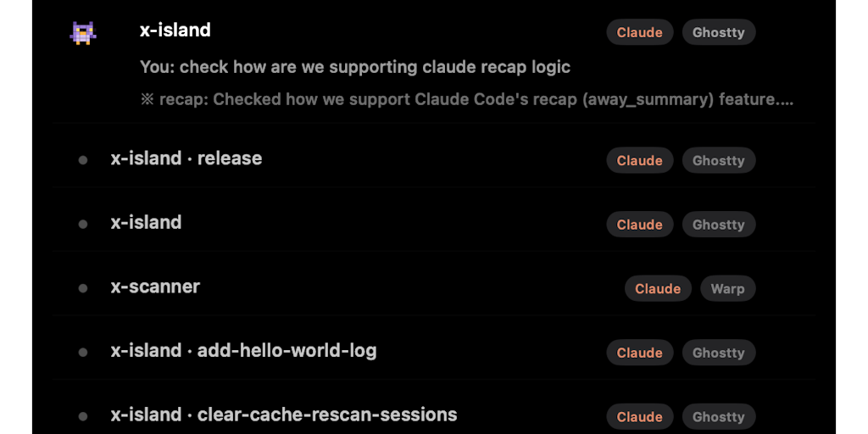Click status dot beside x-scanner session

[x=83, y=288]
